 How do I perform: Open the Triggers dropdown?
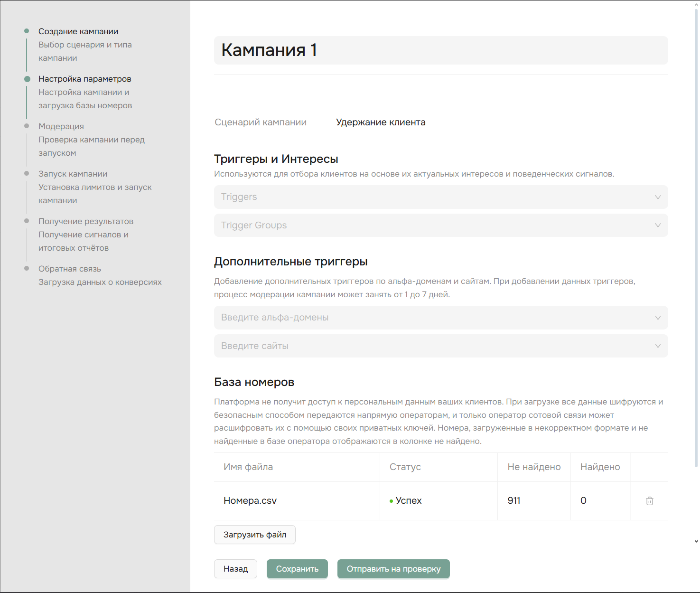[440, 197]
